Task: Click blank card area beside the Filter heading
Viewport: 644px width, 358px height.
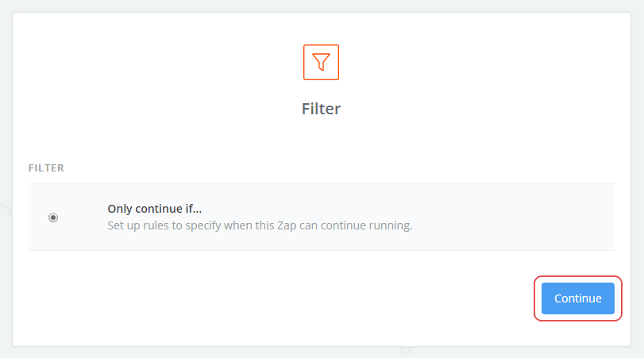Action: point(476,109)
